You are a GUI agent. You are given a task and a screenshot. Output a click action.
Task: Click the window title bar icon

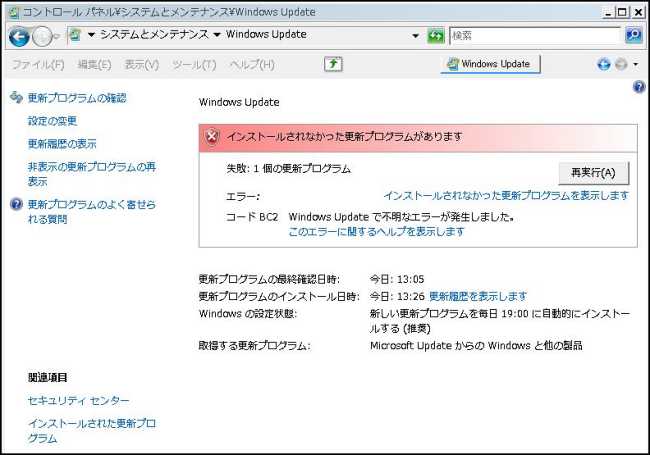(x=14, y=12)
